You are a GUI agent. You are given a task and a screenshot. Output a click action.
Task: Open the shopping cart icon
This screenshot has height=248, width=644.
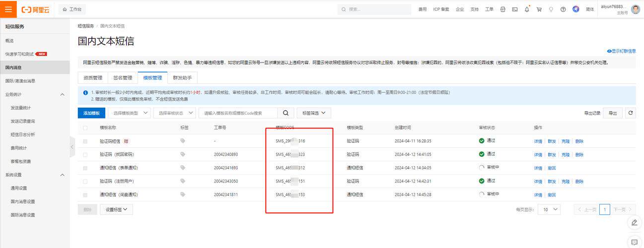tap(539, 9)
